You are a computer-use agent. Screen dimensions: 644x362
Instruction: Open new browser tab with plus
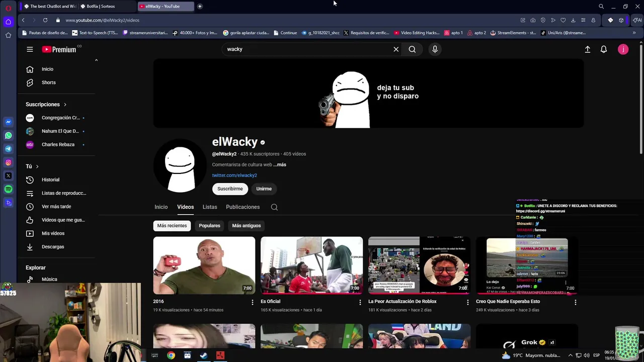tap(200, 6)
